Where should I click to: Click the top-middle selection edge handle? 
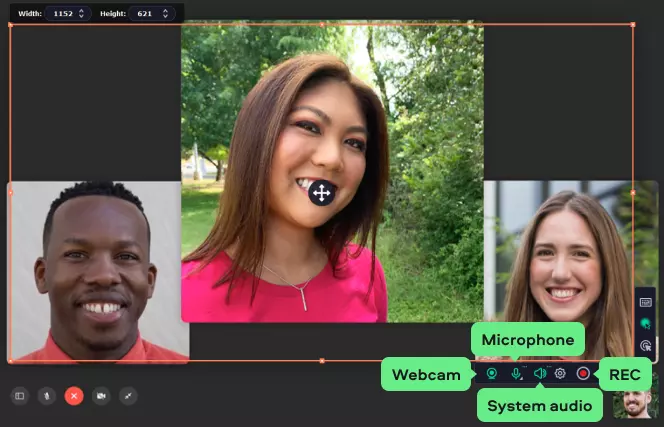click(322, 25)
